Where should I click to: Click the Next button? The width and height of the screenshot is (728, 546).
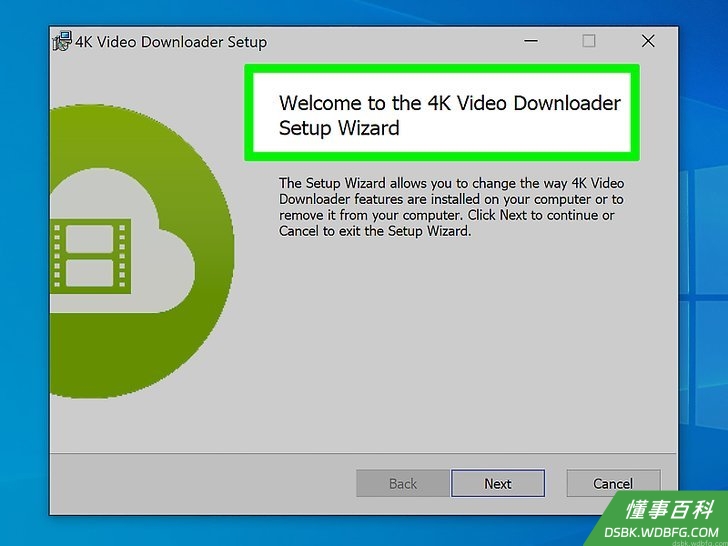coord(498,483)
